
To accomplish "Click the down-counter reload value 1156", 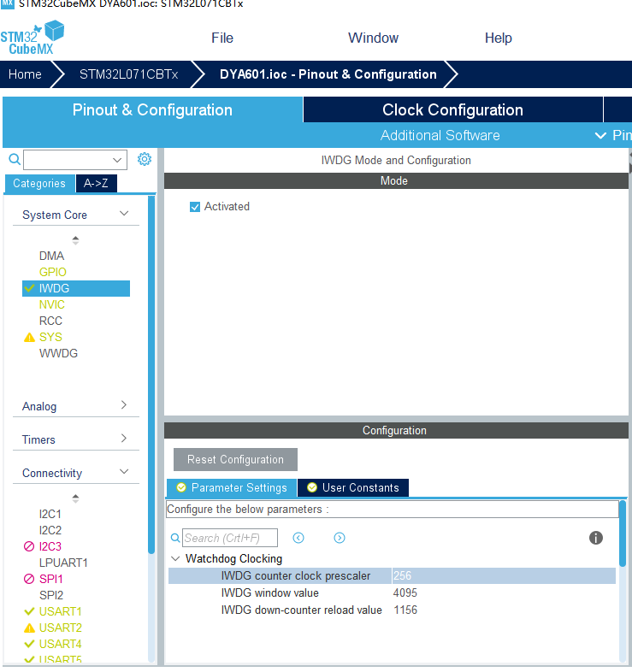I will [405, 610].
